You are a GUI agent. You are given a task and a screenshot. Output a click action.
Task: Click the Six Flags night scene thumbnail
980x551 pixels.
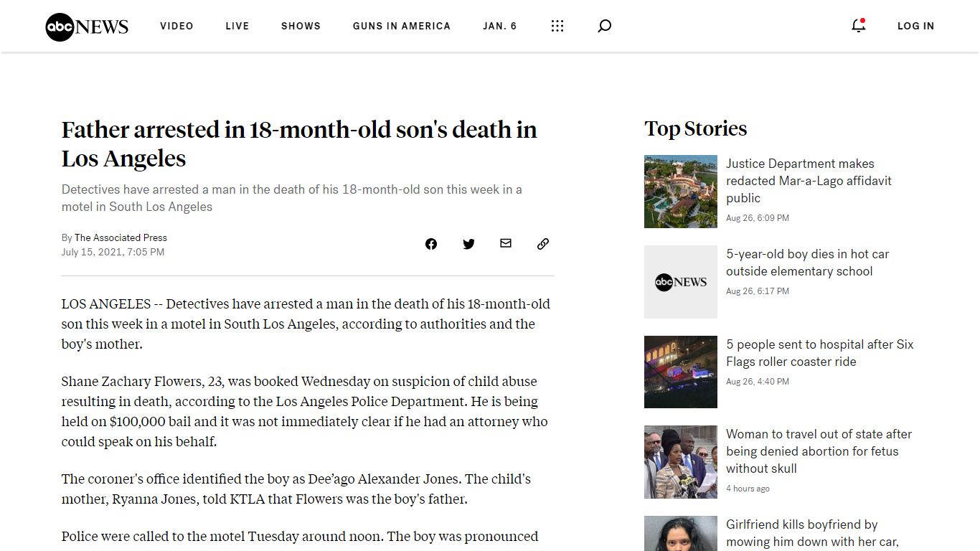coord(681,372)
